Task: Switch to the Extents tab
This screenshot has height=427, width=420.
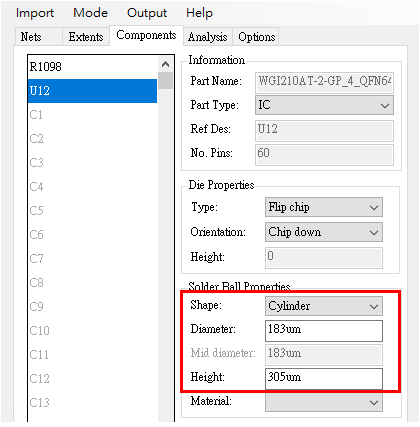Action: point(86,37)
